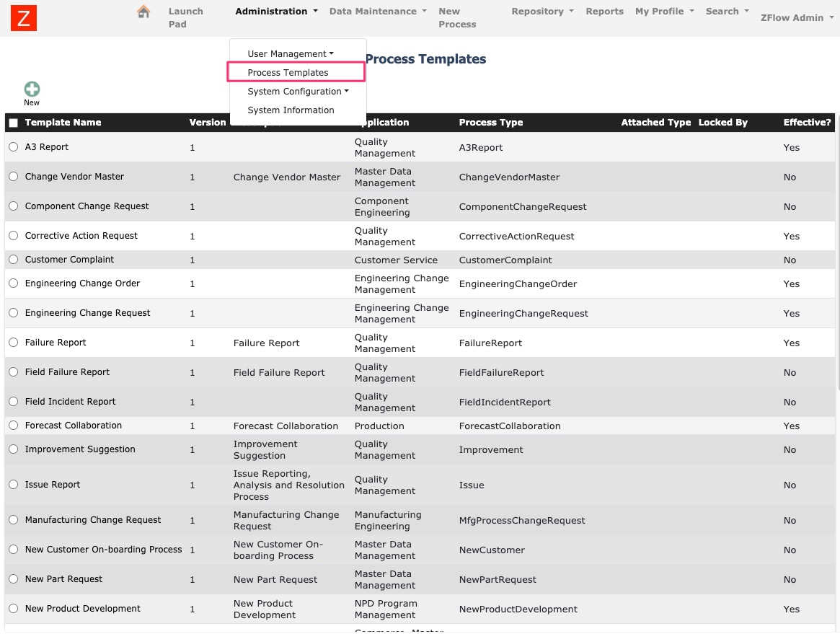
Task: Select the A3 Report radio button
Action: tap(14, 147)
